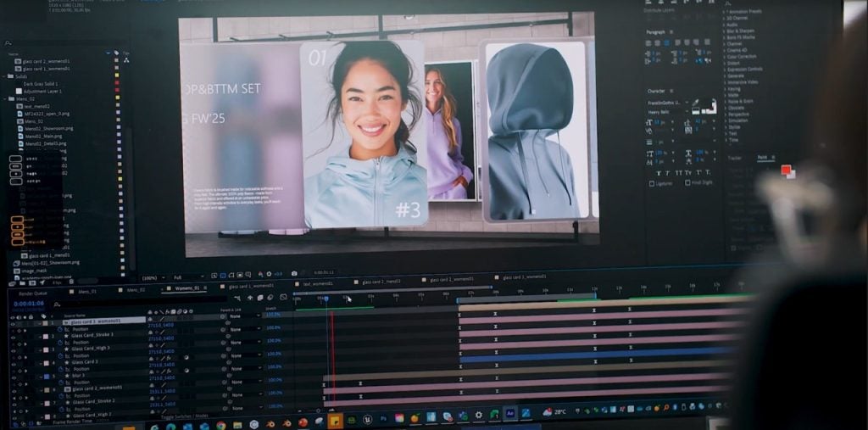
Task: Click Paint panel red foreground color swatch
Action: pos(785,169)
